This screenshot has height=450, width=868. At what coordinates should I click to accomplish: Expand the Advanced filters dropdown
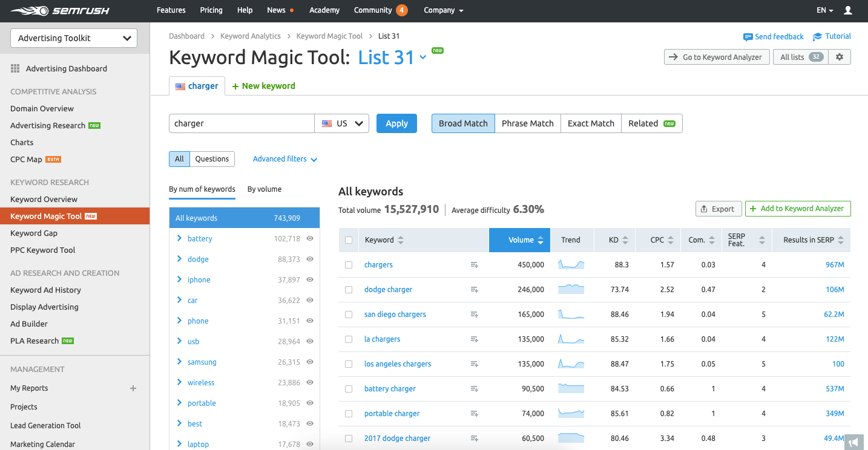(284, 159)
